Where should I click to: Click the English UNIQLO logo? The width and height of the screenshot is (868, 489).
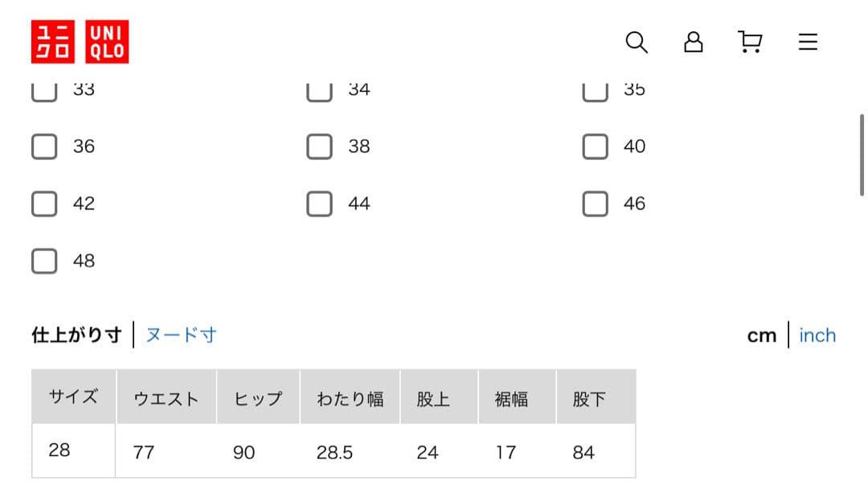click(x=107, y=42)
